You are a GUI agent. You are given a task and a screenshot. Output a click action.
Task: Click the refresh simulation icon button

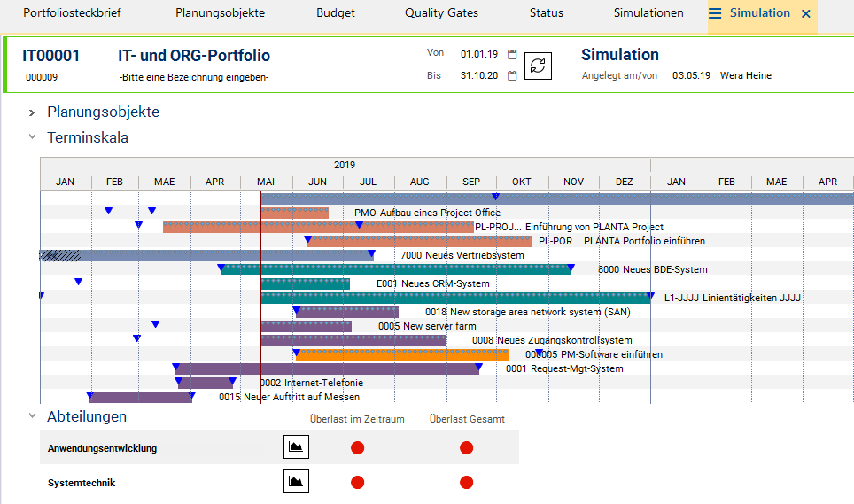[x=539, y=66]
